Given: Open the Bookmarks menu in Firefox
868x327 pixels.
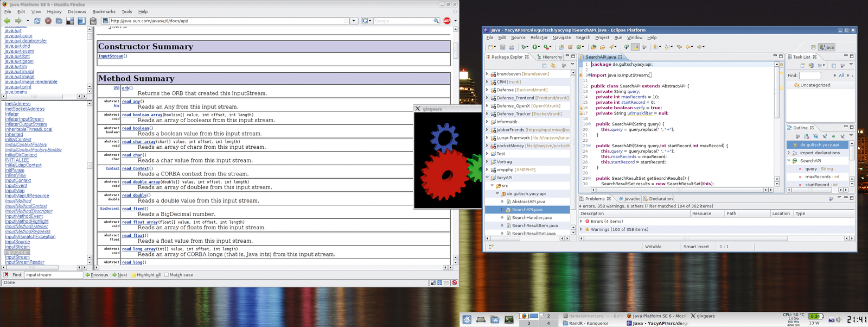Looking at the screenshot, I should 104,11.
